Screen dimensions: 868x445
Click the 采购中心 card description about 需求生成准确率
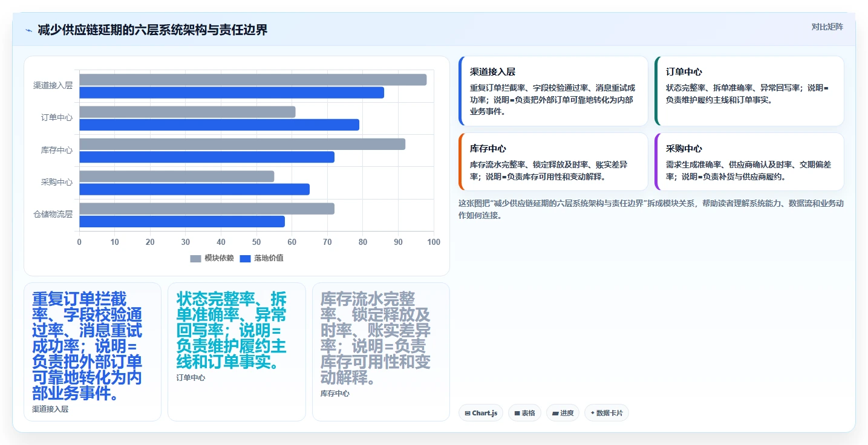748,171
